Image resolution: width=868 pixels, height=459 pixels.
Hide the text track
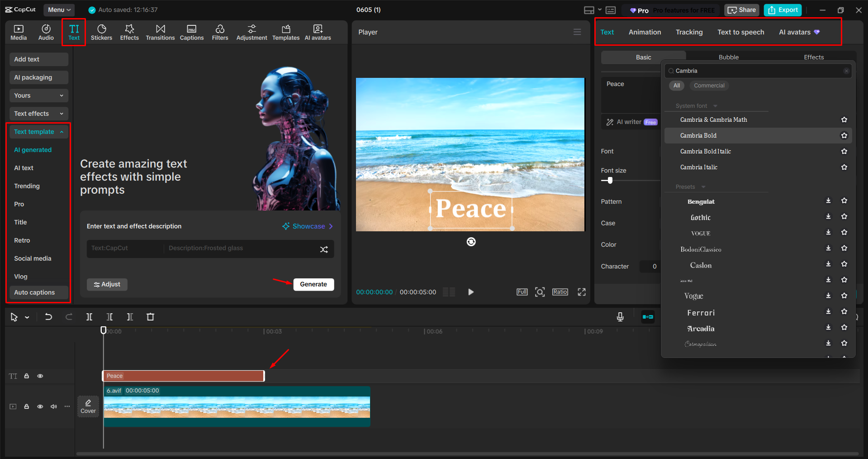40,376
